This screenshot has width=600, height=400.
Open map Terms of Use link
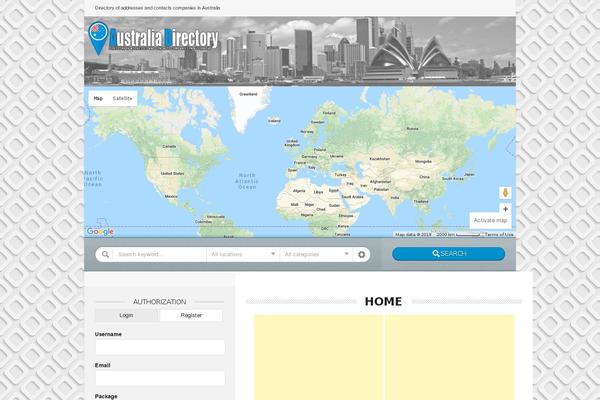[x=499, y=234]
